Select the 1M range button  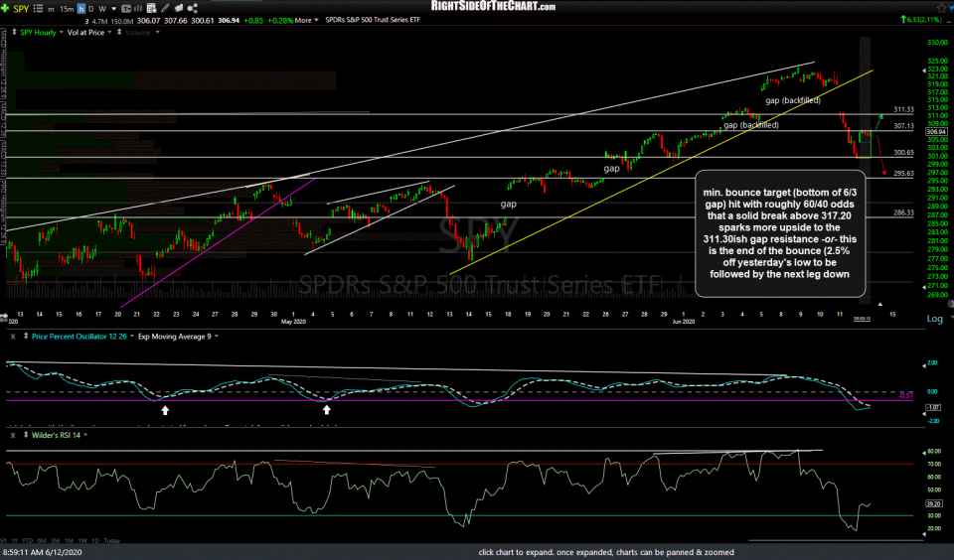click(x=69, y=540)
